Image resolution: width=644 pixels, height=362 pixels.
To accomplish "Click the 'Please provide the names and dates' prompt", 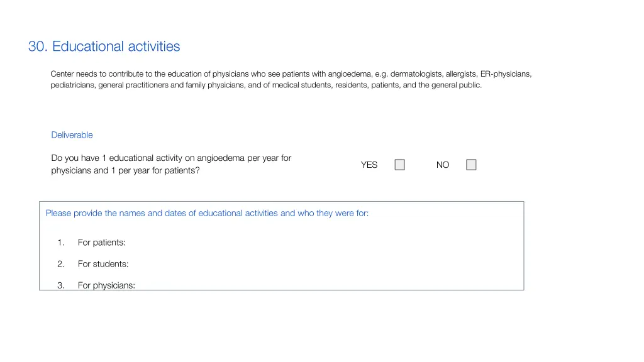I will (x=207, y=214).
